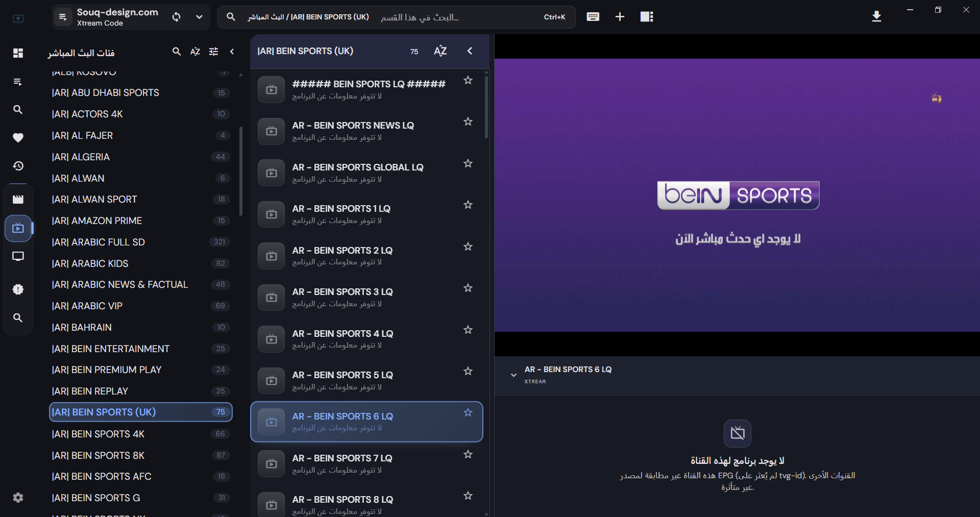Open |AR| BEIN ENTERTAINMENT category
Screen dimensions: 980x517
141,349
